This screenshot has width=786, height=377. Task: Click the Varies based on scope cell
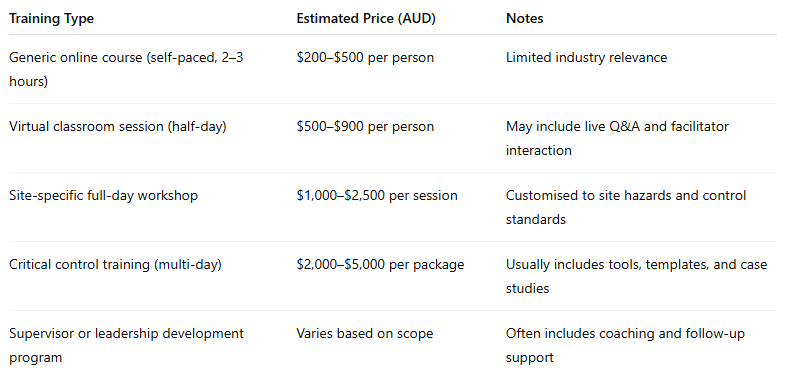point(364,333)
